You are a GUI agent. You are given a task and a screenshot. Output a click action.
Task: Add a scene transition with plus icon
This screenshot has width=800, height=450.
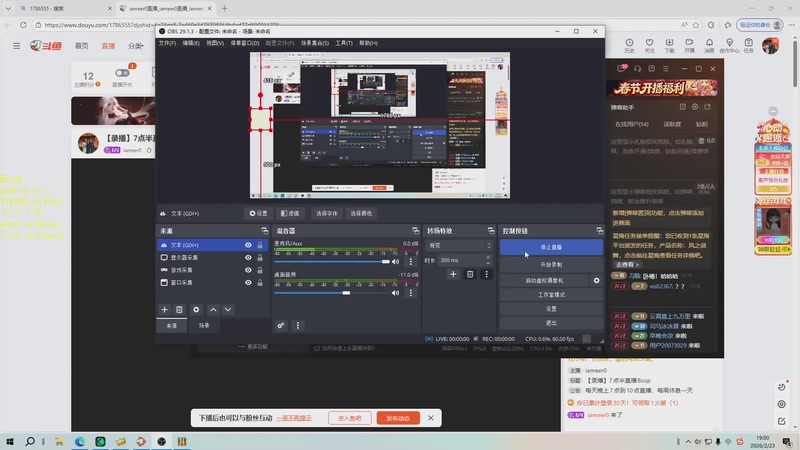click(453, 274)
